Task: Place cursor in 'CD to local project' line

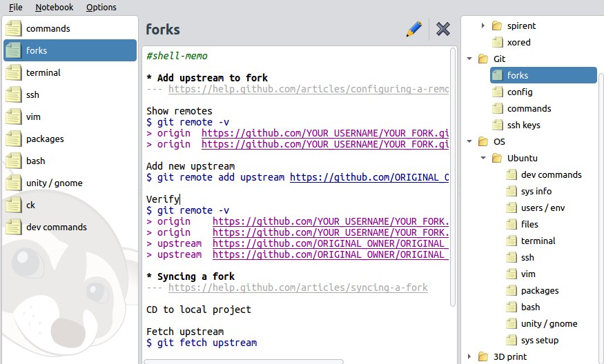Action: [199, 310]
